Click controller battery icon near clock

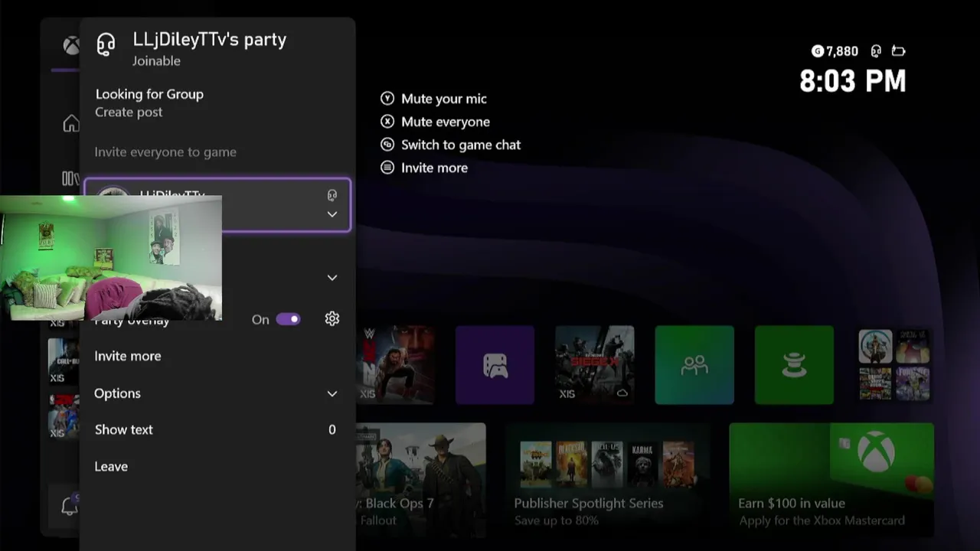(x=898, y=51)
